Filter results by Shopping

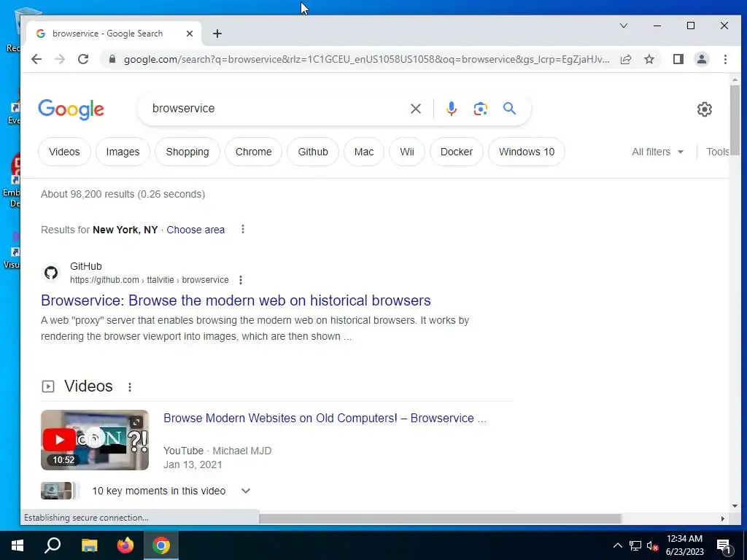click(187, 152)
